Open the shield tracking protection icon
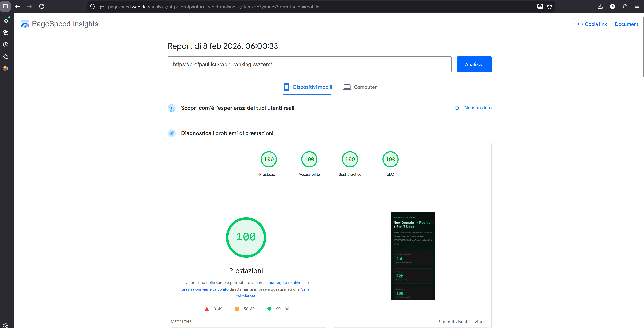Image resolution: width=644 pixels, height=328 pixels. [x=92, y=7]
